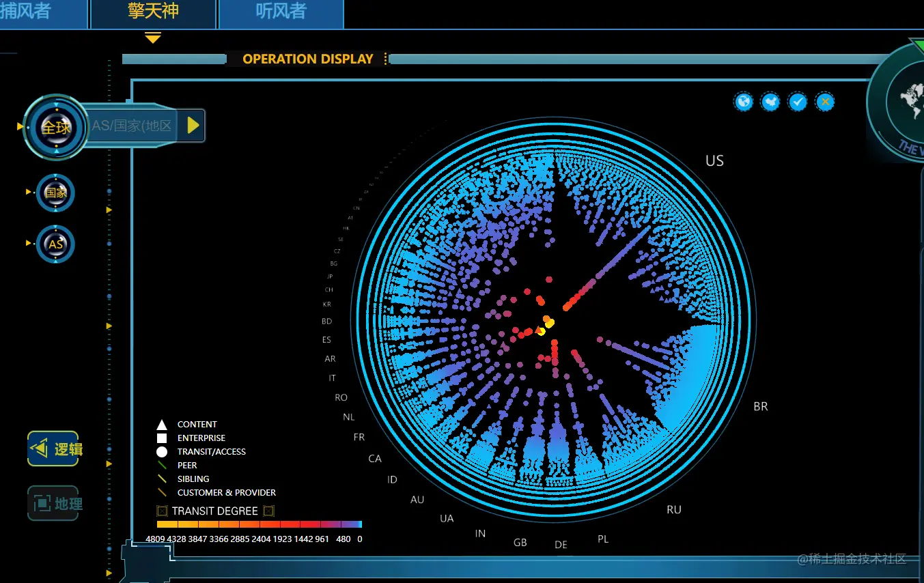Select the RO country label
Image resolution: width=924 pixels, height=583 pixels.
(341, 398)
